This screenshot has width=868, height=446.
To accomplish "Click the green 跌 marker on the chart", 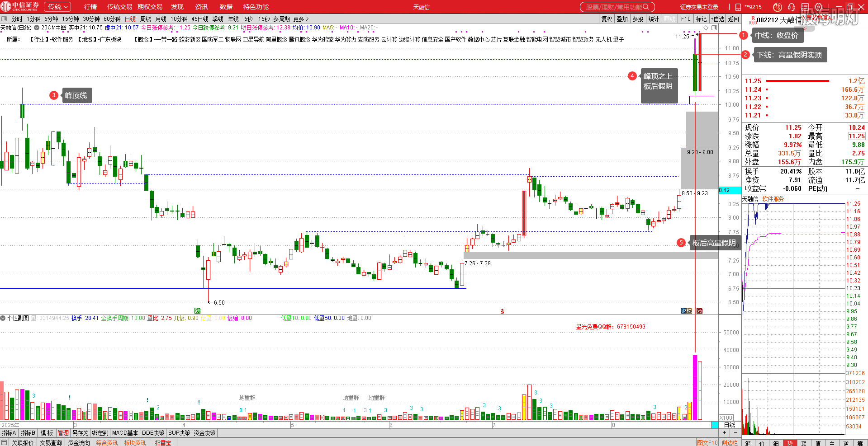I will [x=197, y=310].
